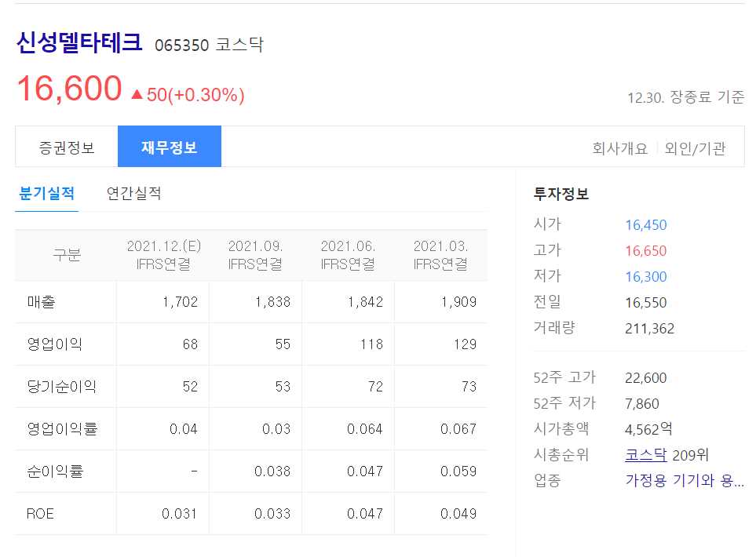Click the ROE value 0.033
This screenshot has height=557, width=756.
pos(272,514)
